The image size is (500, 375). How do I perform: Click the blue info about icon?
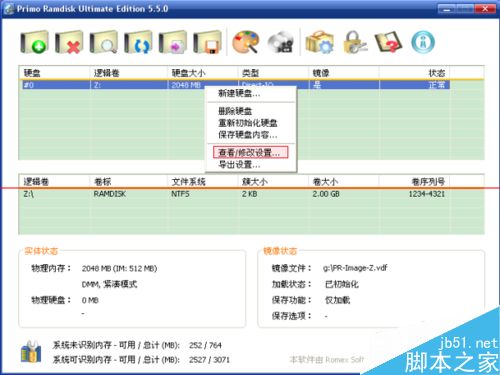tap(423, 42)
